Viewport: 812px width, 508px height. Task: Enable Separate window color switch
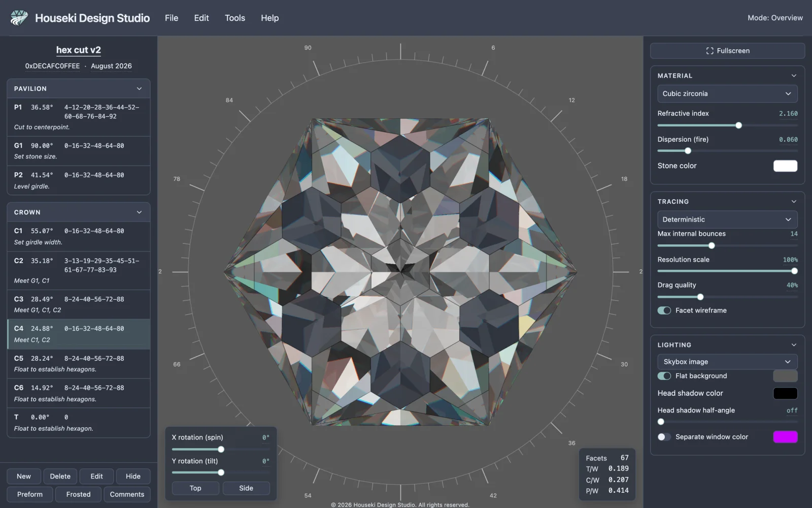664,437
